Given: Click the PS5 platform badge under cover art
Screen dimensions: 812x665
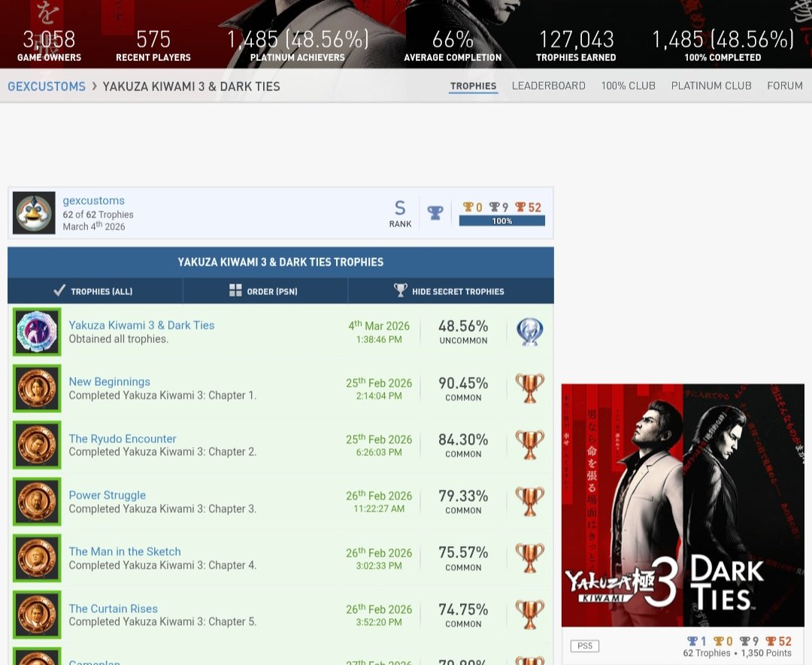Looking at the screenshot, I should click(x=585, y=646).
